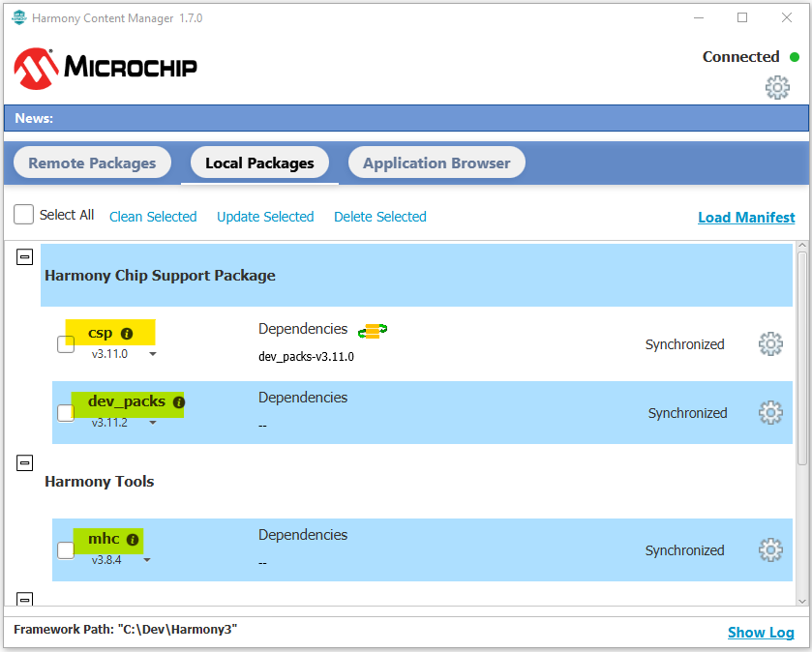
Task: Click the csp dependencies sync icon
Action: click(x=373, y=331)
